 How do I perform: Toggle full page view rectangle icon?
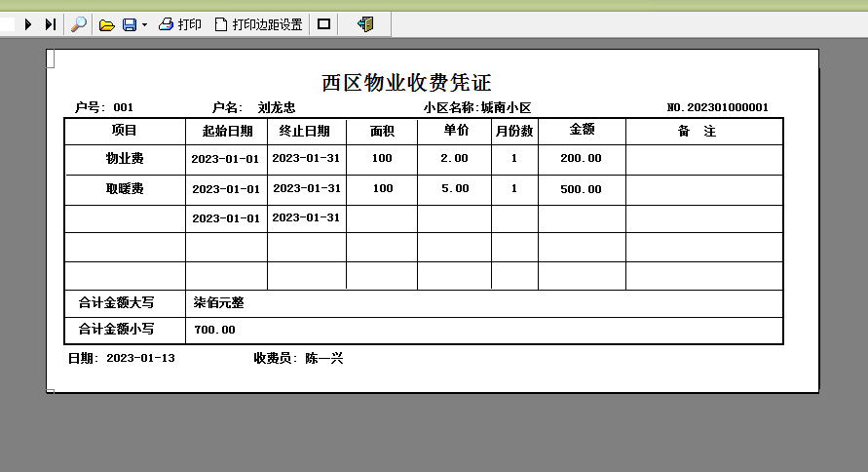click(x=323, y=24)
